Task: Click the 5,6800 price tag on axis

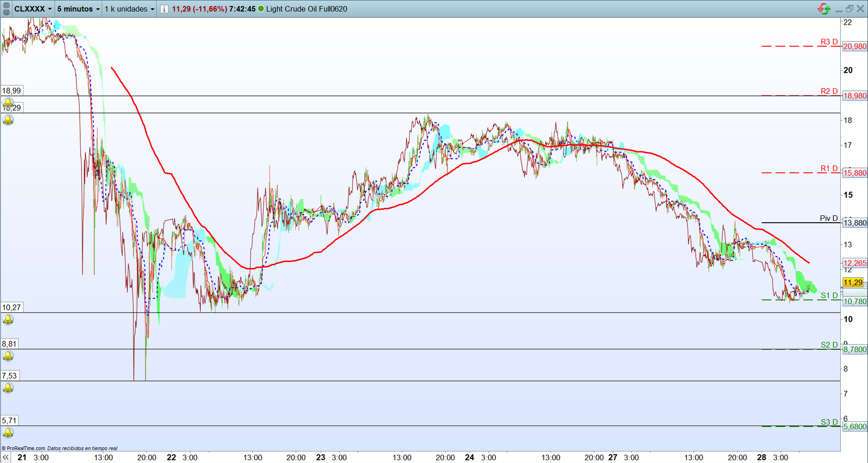Action: point(855,427)
